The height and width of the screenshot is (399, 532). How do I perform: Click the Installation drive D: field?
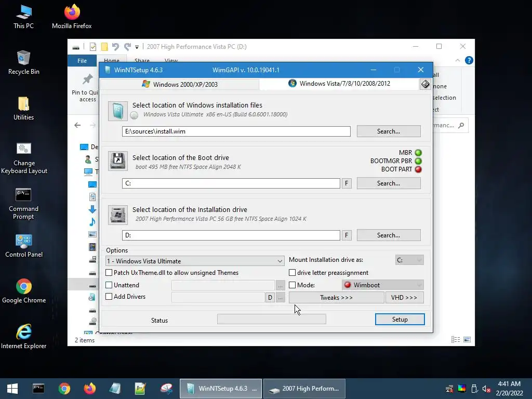click(x=231, y=235)
